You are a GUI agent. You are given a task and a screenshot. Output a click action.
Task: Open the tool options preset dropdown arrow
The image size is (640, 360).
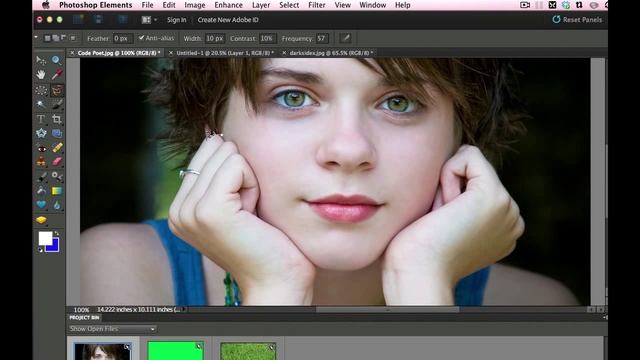36,38
